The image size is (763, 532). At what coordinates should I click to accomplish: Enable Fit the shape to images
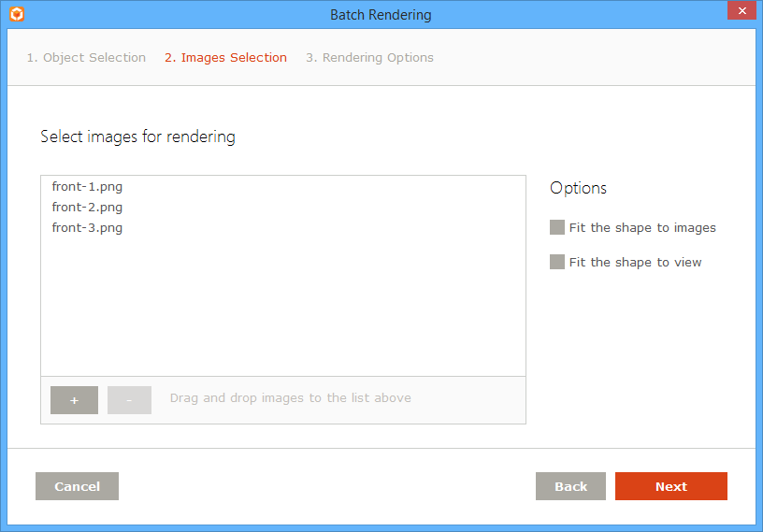point(557,227)
